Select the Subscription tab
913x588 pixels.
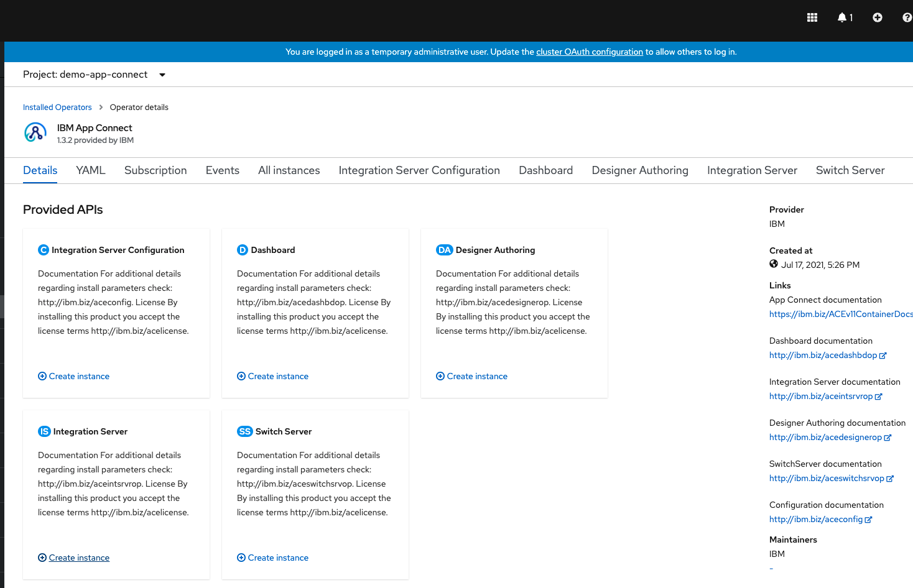[x=155, y=170]
